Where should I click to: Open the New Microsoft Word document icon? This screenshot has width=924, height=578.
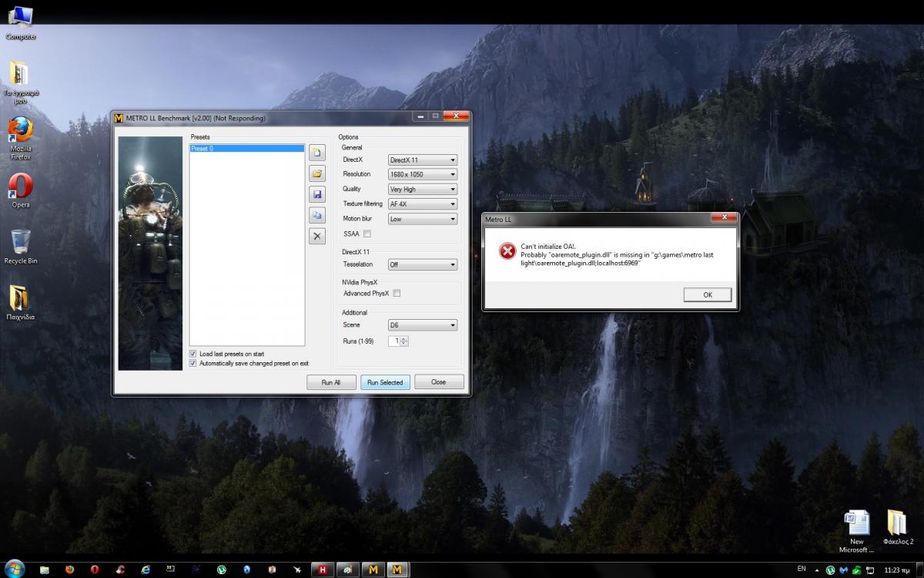pos(857,531)
